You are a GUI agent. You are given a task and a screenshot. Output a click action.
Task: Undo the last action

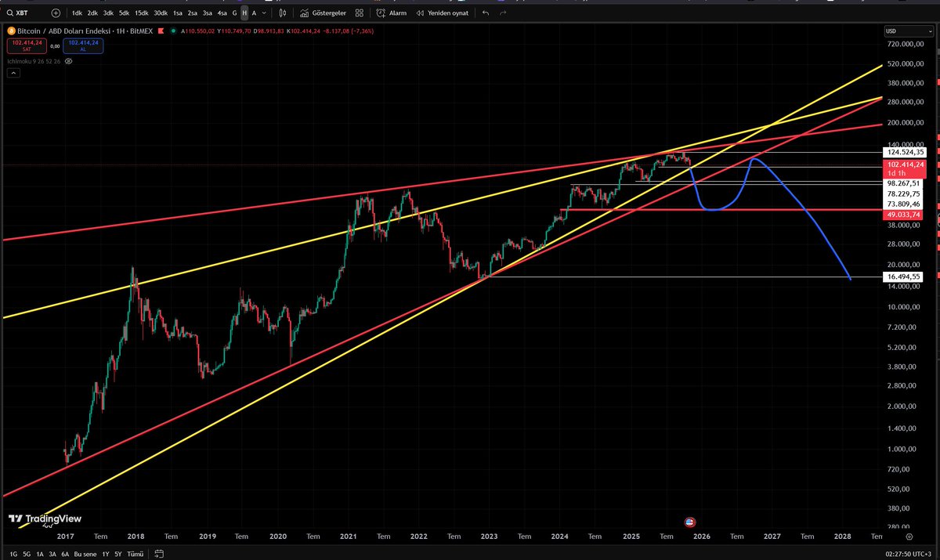pos(486,13)
